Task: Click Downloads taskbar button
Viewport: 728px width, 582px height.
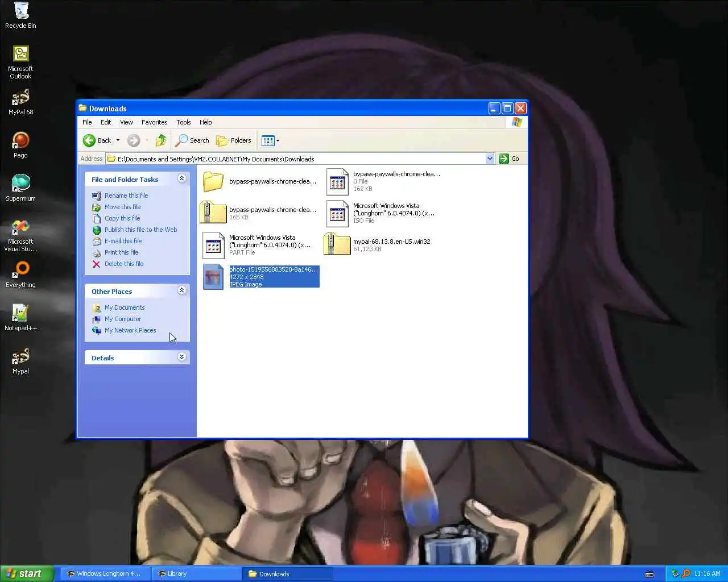Action: tap(287, 573)
